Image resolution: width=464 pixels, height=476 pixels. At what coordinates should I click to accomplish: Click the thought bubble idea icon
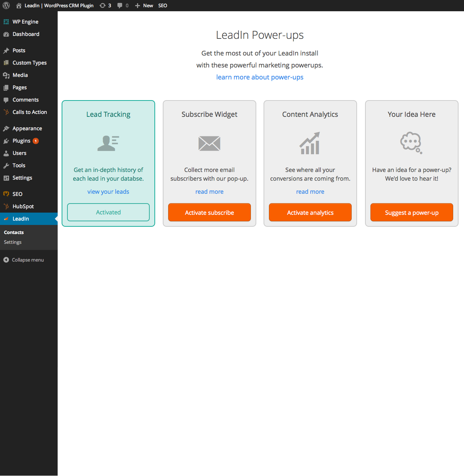coord(411,143)
